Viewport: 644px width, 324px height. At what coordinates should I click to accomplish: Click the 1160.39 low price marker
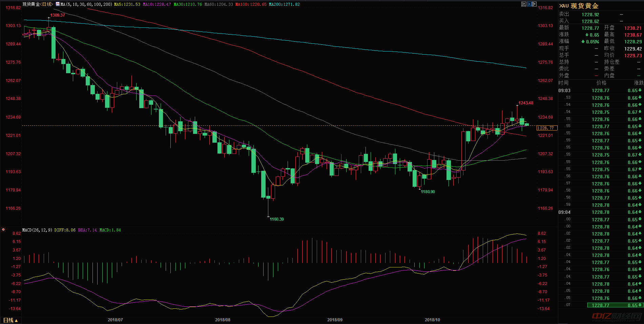[276, 219]
